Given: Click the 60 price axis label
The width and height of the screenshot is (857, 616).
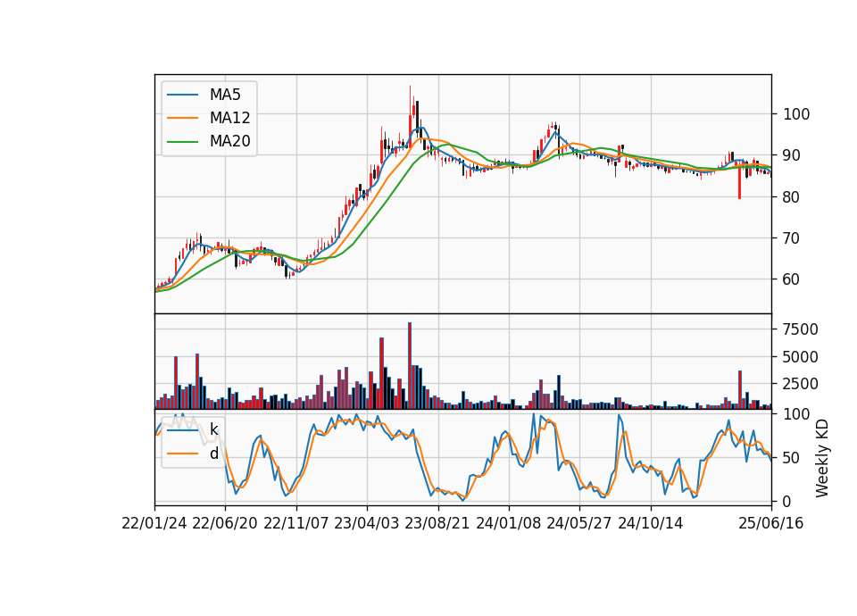Looking at the screenshot, I should coord(792,279).
